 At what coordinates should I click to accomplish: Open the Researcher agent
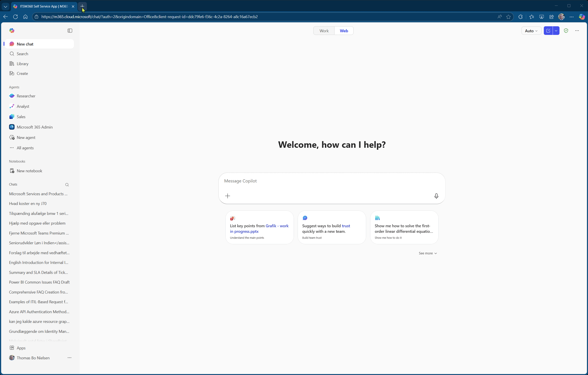(26, 96)
